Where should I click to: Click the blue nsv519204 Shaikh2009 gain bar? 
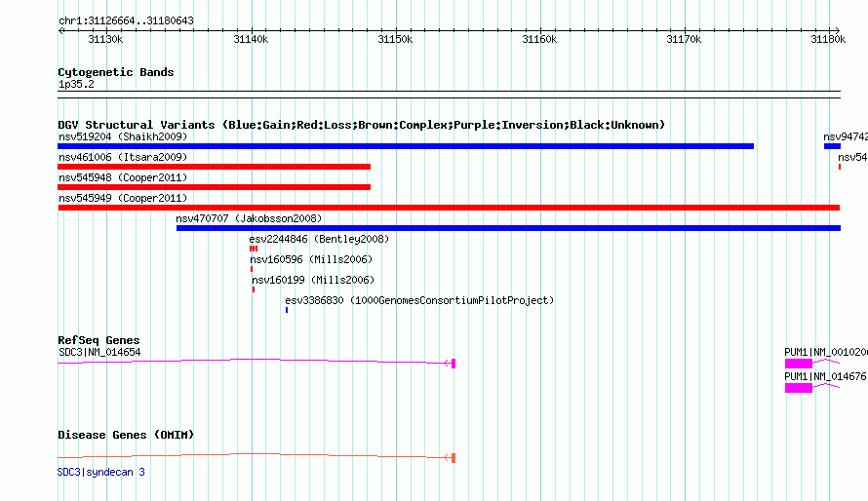coord(406,146)
